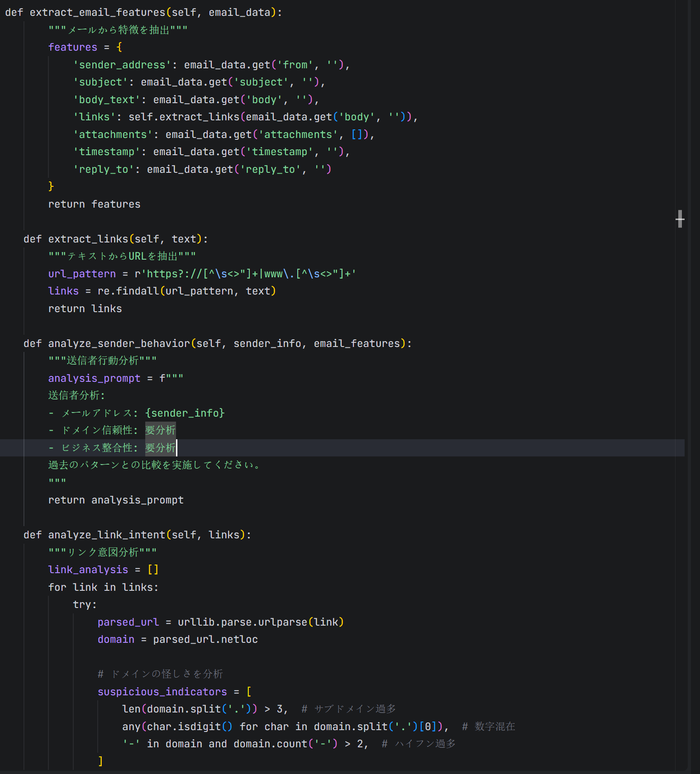This screenshot has width=700, height=774.
Task: Click the {sender_info} placeholder in the f-string
Action: click(x=185, y=413)
